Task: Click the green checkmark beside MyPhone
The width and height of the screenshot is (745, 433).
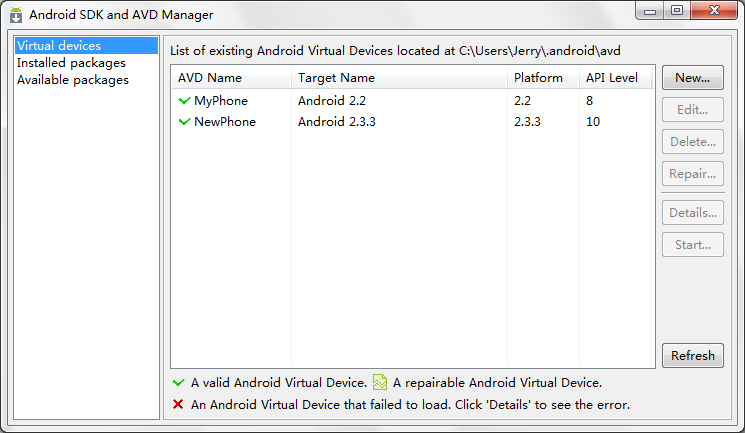Action: click(184, 101)
